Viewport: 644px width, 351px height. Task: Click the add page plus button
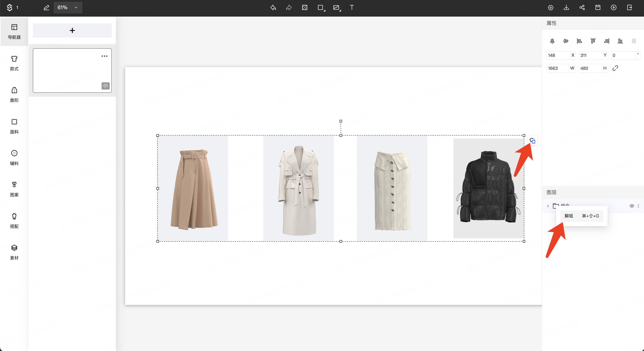click(x=72, y=30)
